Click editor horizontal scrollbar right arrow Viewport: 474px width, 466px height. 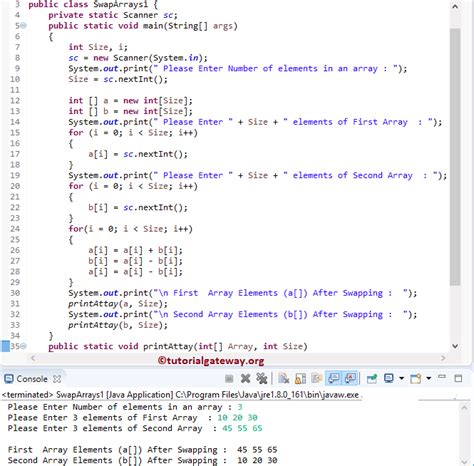click(443, 358)
